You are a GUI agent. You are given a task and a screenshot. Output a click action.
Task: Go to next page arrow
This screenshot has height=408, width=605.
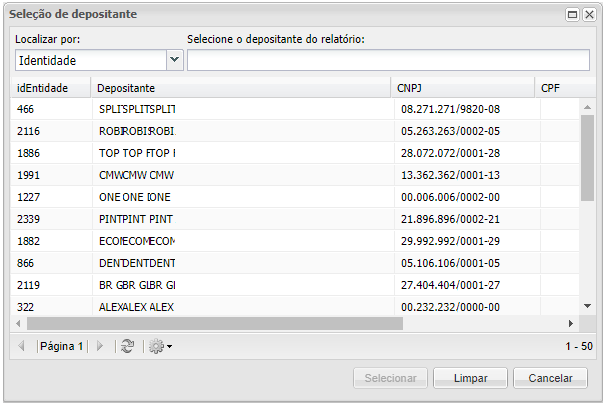point(99,346)
